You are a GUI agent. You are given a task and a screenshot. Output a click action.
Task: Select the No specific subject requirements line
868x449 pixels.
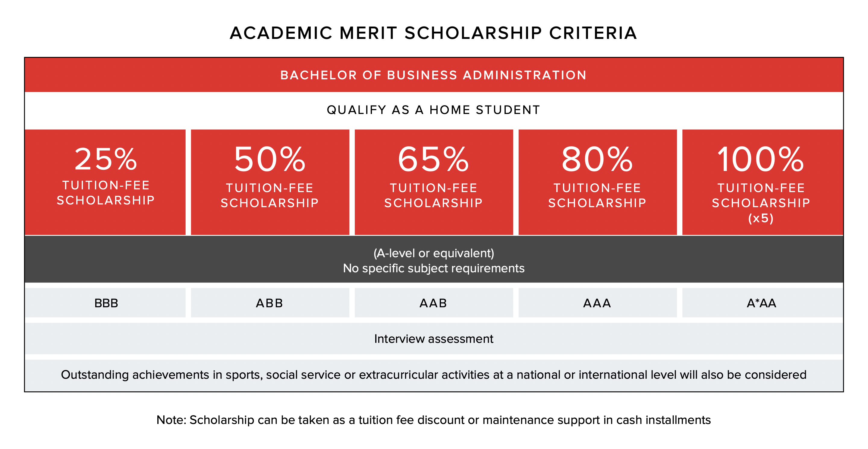click(433, 268)
